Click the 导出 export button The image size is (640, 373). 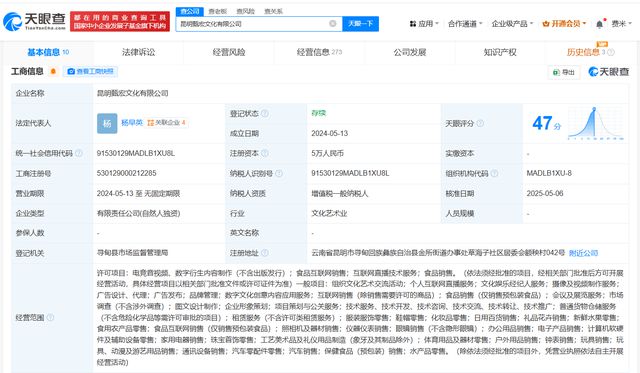point(564,72)
